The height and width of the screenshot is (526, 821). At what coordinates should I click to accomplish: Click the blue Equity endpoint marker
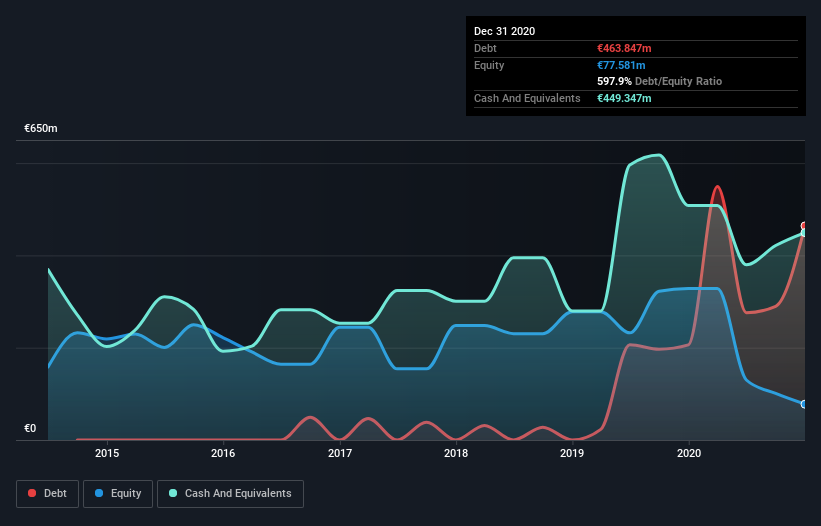point(804,404)
